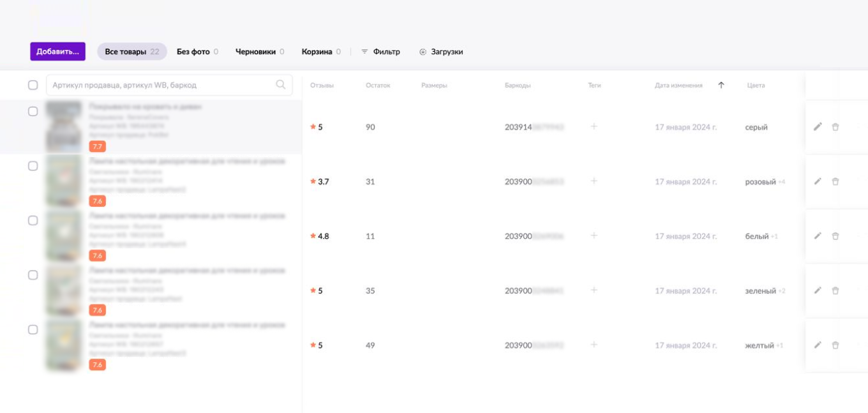Check the box for the first product row
Screen dimensions: 868x413
pos(33,111)
